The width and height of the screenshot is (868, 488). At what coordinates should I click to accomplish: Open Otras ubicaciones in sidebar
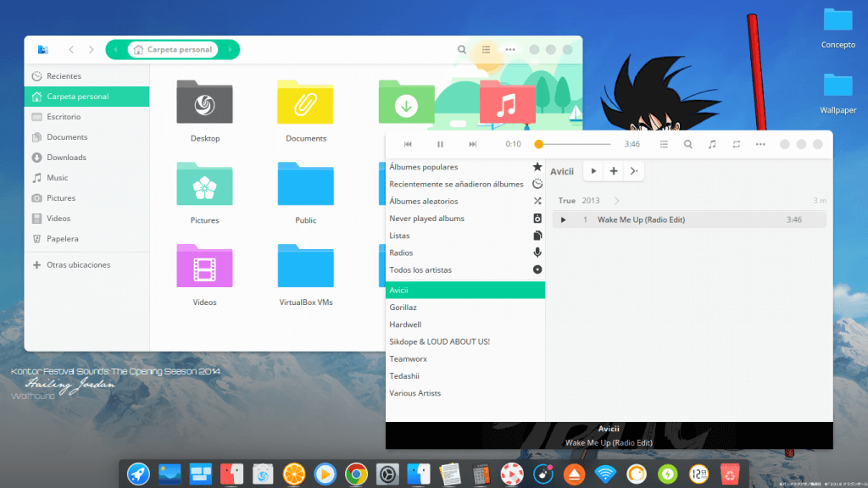(x=87, y=264)
